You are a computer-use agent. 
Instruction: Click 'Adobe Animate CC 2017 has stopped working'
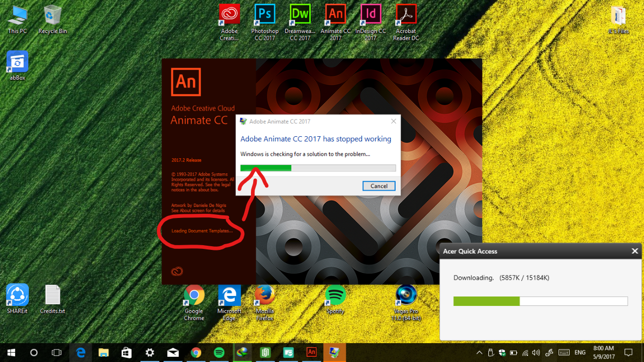point(315,139)
